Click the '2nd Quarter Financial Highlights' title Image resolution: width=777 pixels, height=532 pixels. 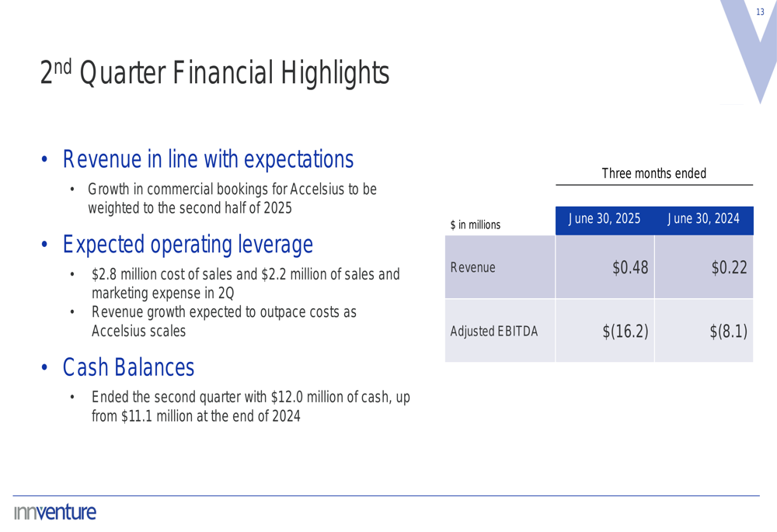click(214, 74)
